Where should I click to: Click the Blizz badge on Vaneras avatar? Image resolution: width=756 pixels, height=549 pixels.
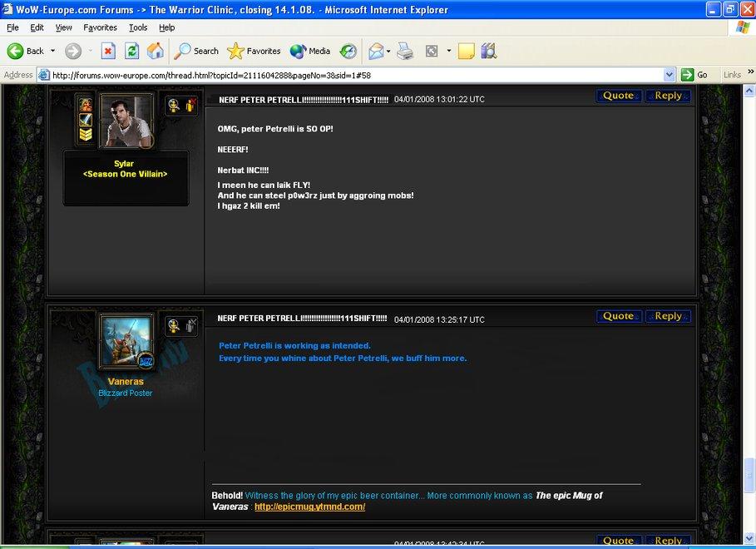click(x=145, y=360)
